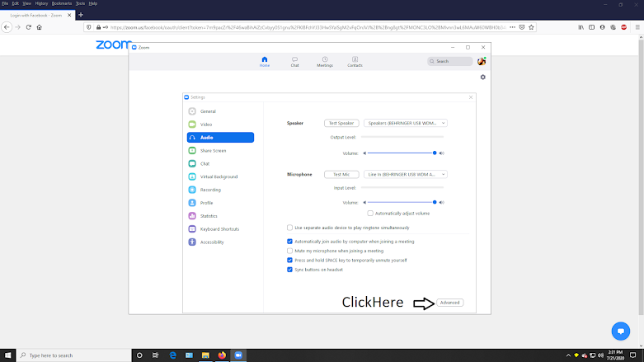Open the Zoom web chat bubble

coord(621,331)
